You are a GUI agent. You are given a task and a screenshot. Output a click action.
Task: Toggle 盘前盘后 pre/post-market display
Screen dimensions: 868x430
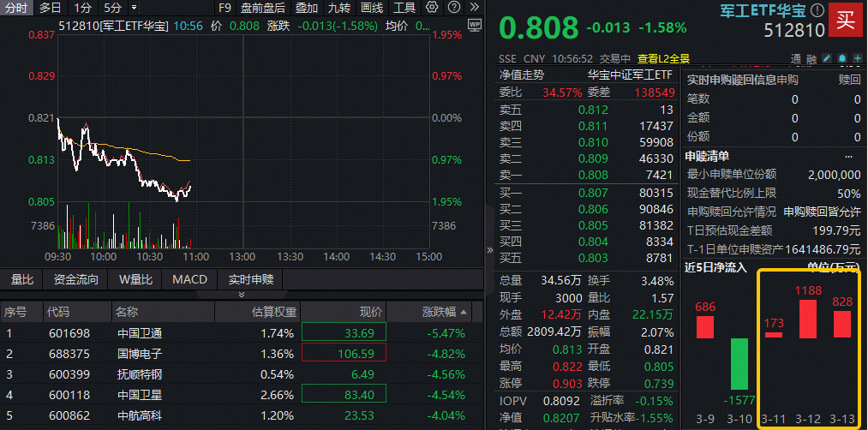263,8
